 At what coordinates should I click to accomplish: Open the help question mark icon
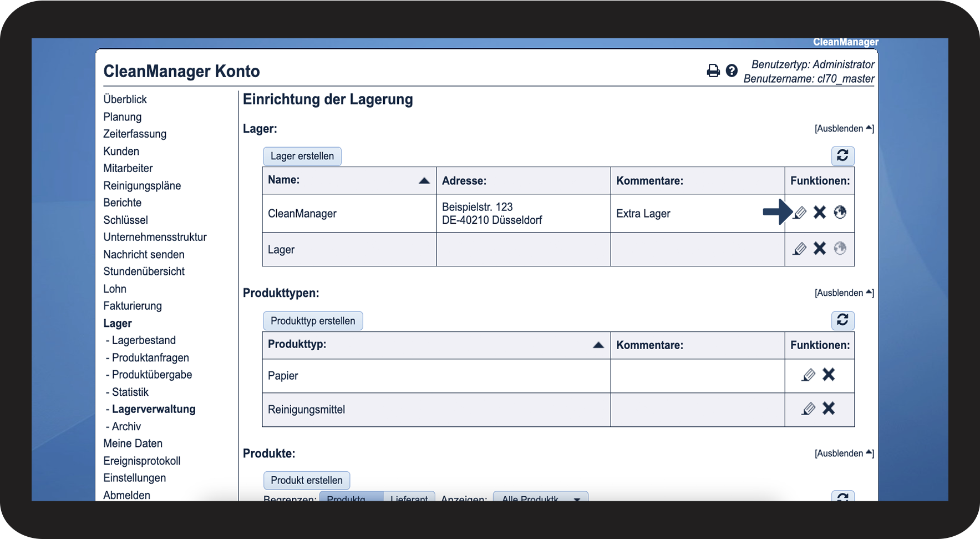point(732,70)
